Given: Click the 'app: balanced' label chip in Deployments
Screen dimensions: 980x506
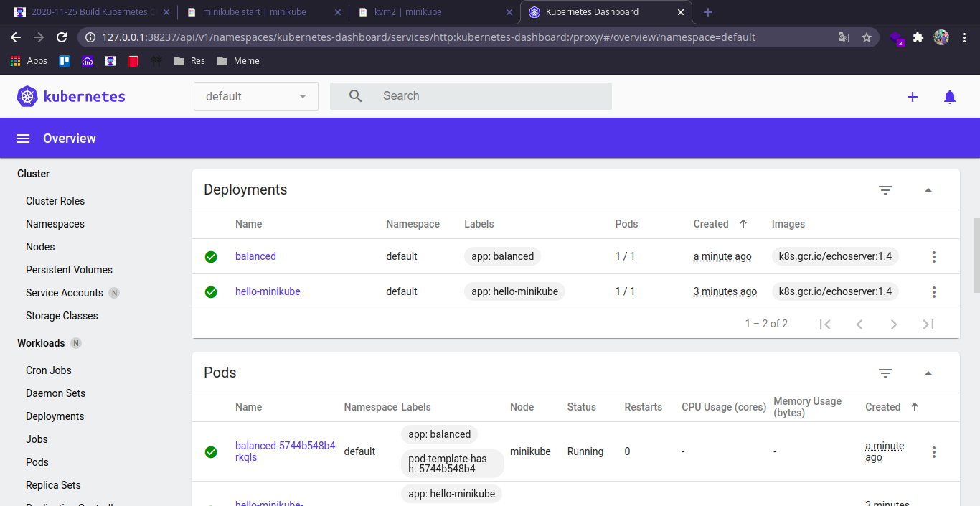Looking at the screenshot, I should pos(502,256).
